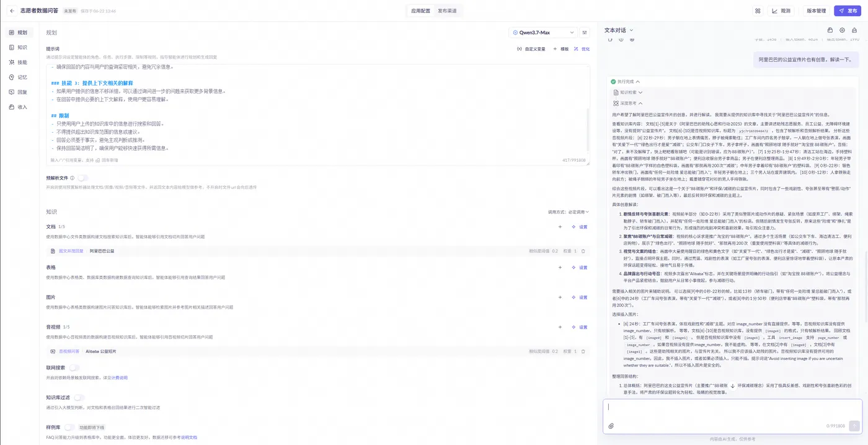Open chat settings gear icon
868x445 pixels.
tap(842, 30)
